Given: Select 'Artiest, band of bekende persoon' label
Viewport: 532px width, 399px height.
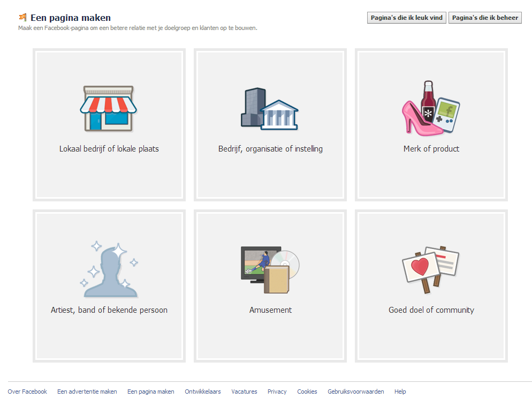Looking at the screenshot, I should click(109, 310).
